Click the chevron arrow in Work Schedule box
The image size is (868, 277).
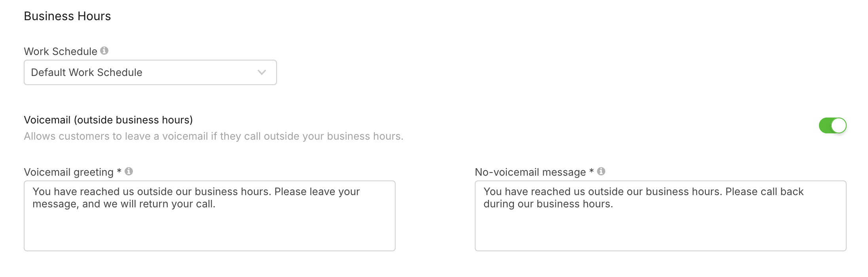coord(262,72)
